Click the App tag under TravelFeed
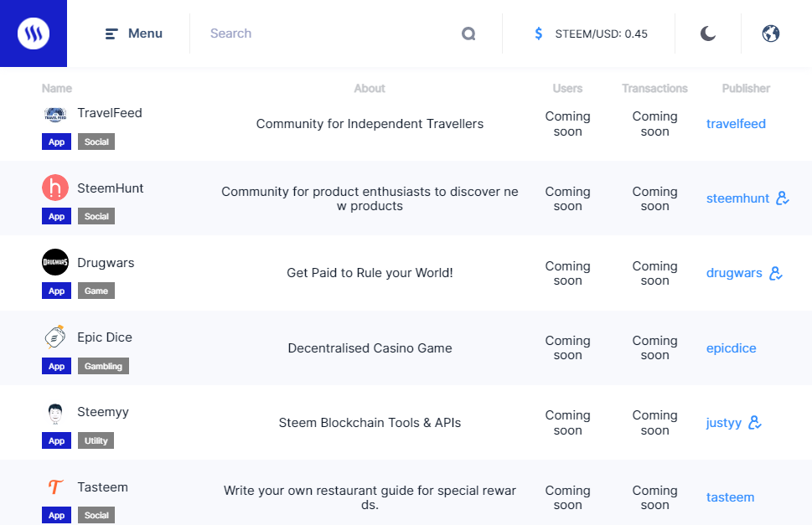This screenshot has width=812, height=525. click(x=56, y=142)
